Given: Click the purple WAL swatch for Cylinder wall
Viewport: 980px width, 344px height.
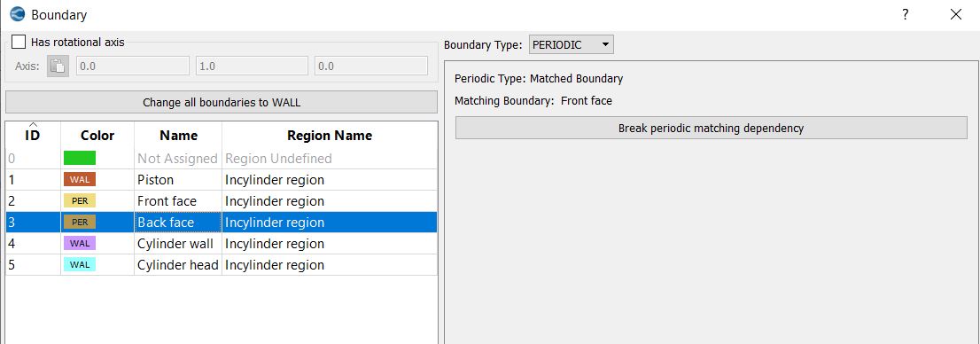Looking at the screenshot, I should click(80, 243).
